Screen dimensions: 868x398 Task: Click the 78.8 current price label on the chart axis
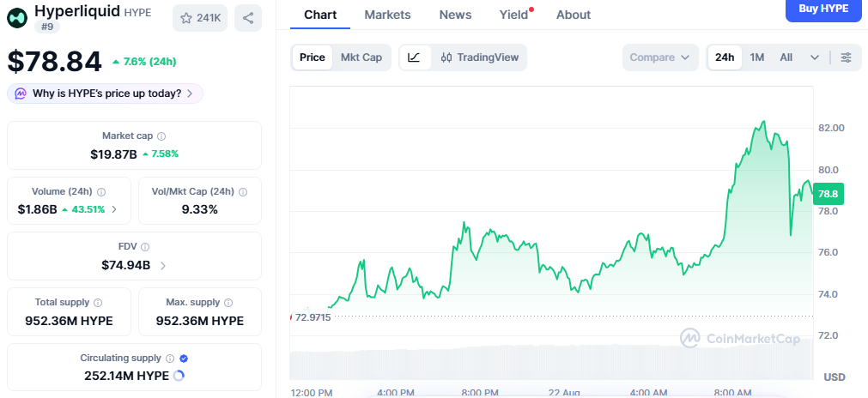coord(828,194)
